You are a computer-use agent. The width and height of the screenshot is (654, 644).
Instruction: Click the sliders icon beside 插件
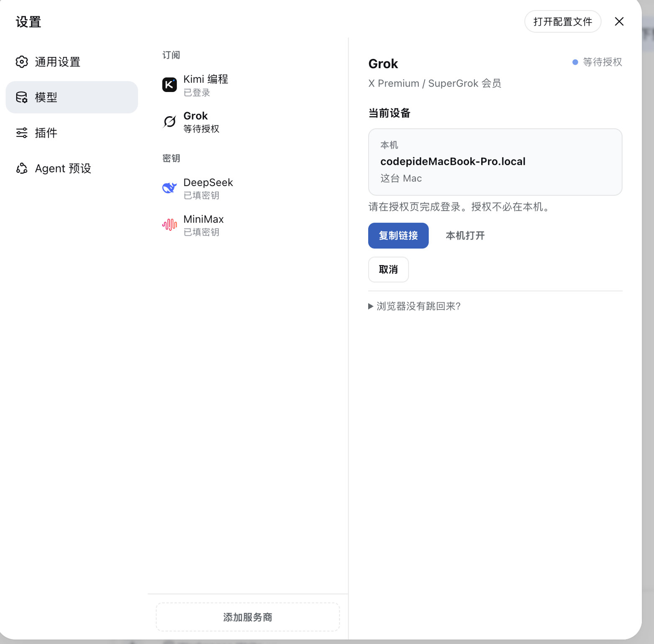click(22, 133)
